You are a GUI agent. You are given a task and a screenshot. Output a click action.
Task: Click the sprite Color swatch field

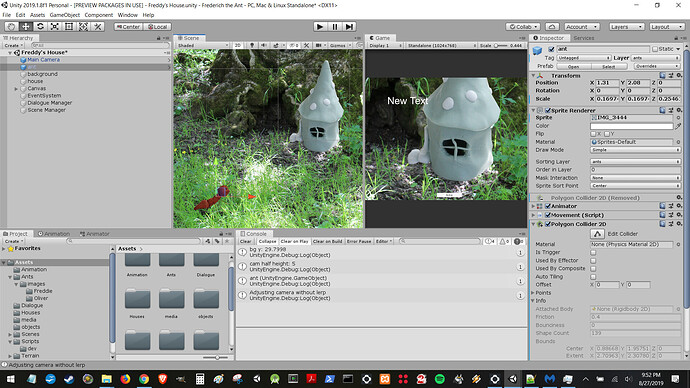631,126
